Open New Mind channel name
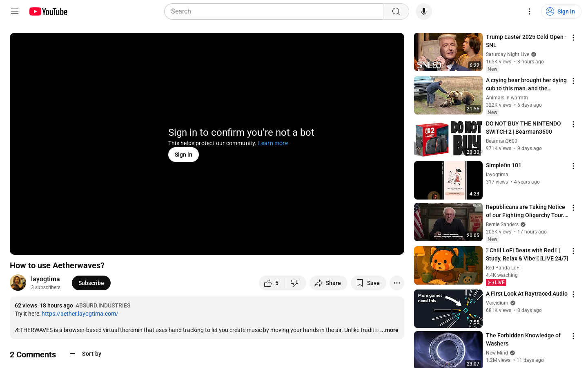 click(497, 353)
